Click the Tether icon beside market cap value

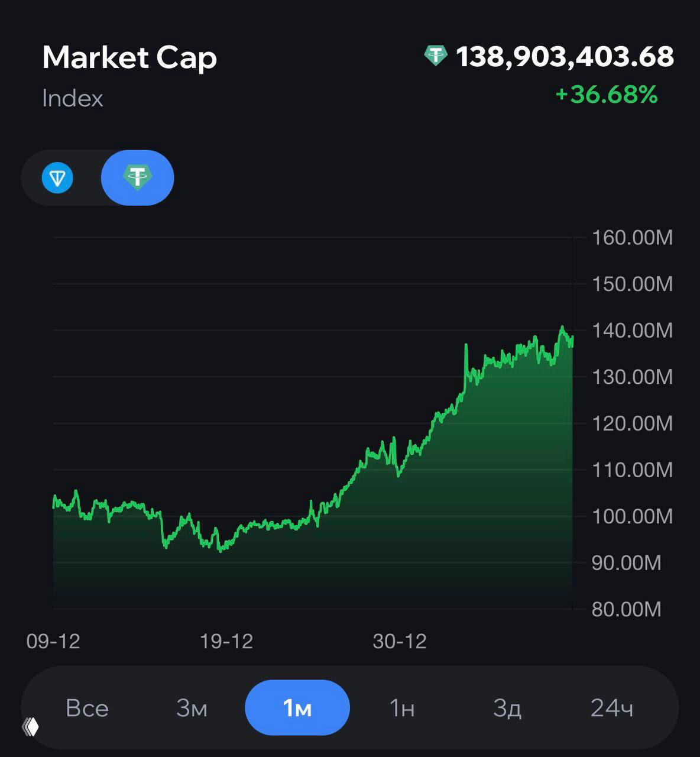(x=436, y=56)
